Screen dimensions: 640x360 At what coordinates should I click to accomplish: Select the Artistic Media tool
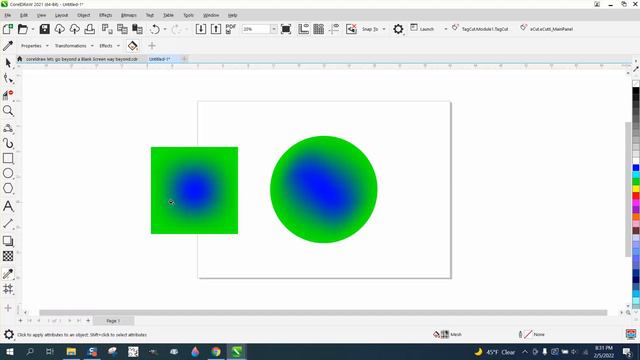point(8,143)
